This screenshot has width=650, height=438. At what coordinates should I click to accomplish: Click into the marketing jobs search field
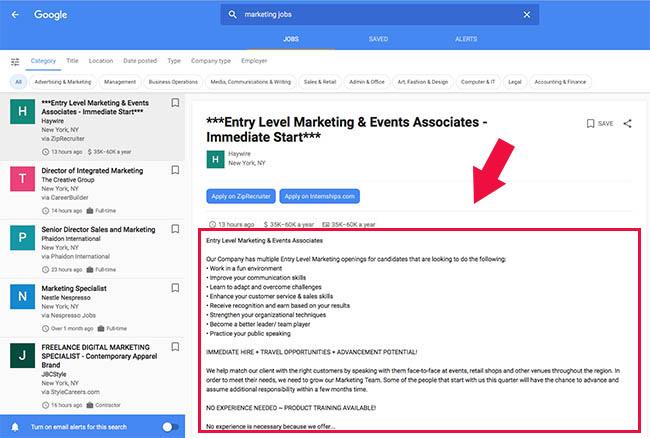click(x=379, y=15)
